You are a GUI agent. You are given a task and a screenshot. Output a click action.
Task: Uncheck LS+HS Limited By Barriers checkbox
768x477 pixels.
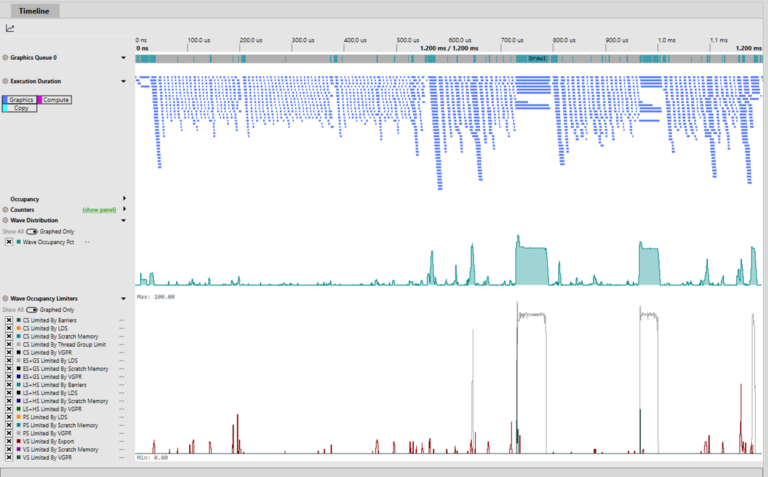tap(9, 385)
